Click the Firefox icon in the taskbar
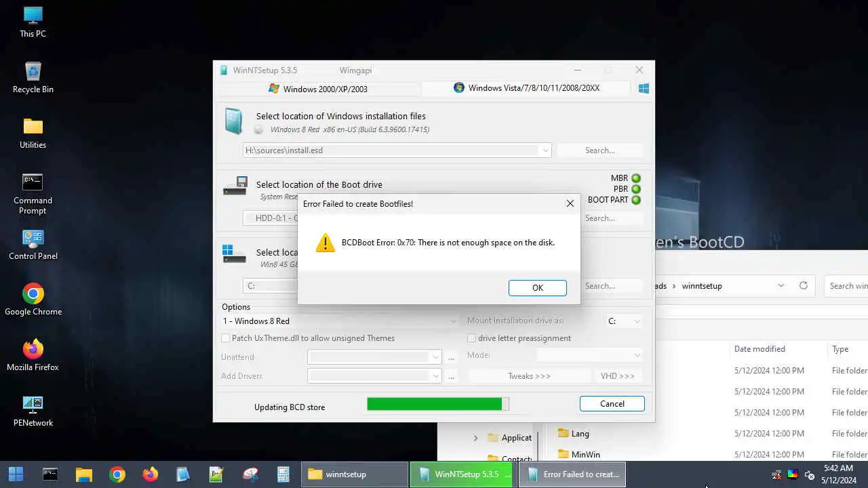The image size is (868, 488). tap(151, 474)
